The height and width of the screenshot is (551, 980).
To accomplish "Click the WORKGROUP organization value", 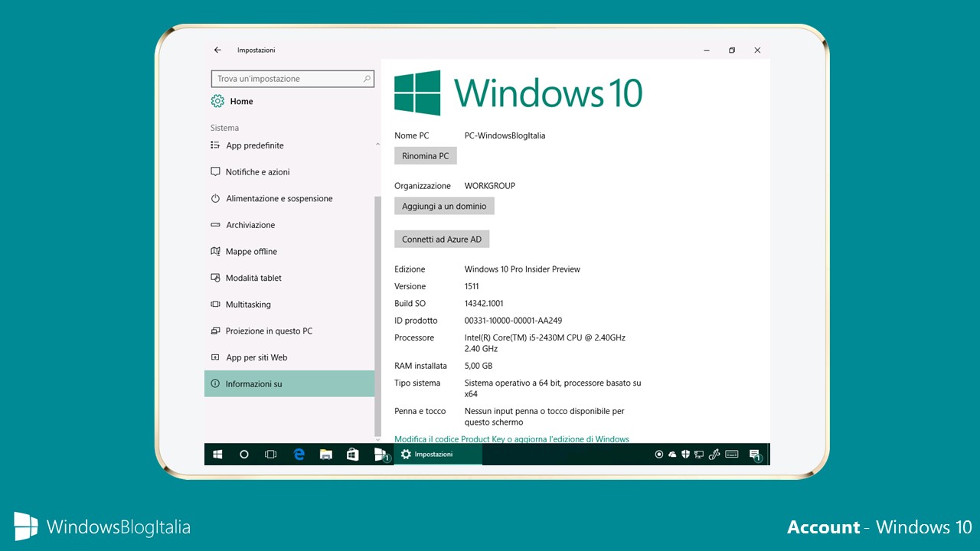I will pyautogui.click(x=490, y=186).
